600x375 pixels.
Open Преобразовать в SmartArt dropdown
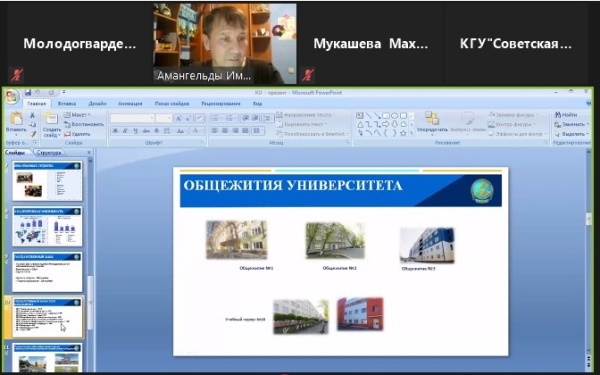(312, 134)
